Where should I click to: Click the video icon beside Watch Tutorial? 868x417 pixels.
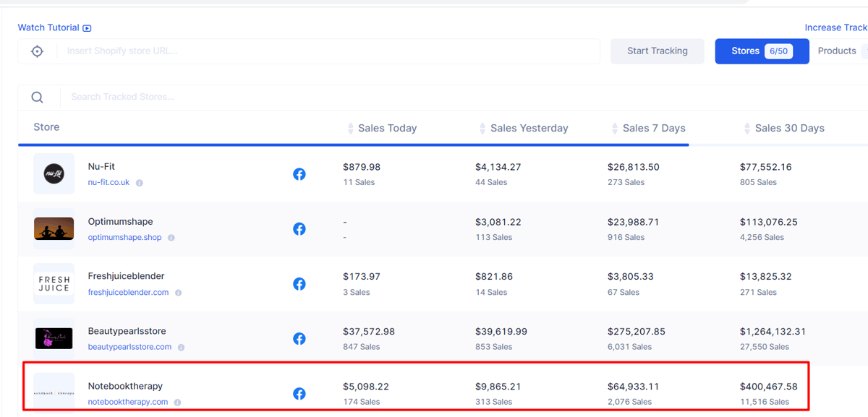tap(87, 28)
